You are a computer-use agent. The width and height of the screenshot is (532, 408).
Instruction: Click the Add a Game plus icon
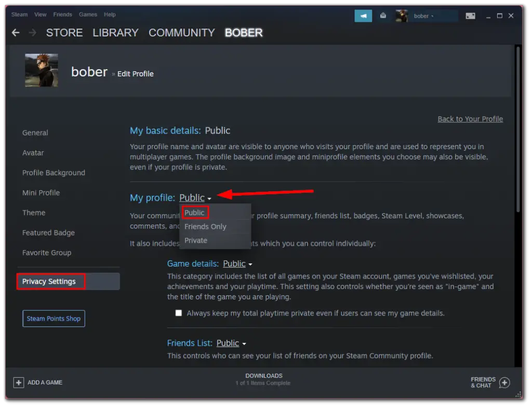[18, 382]
